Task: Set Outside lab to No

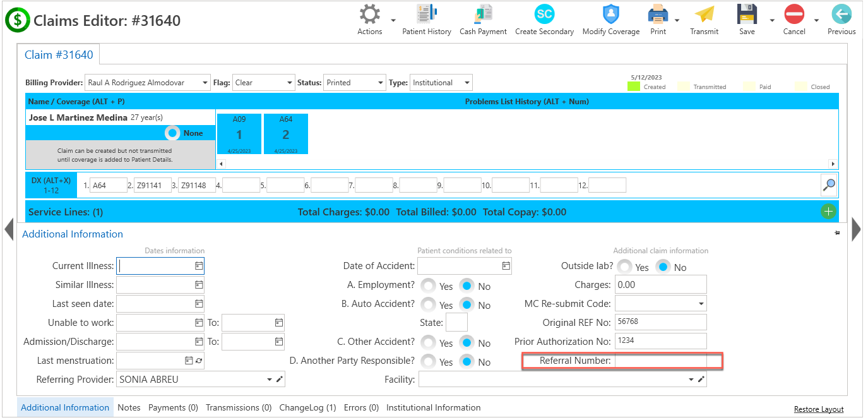Action: tap(663, 267)
